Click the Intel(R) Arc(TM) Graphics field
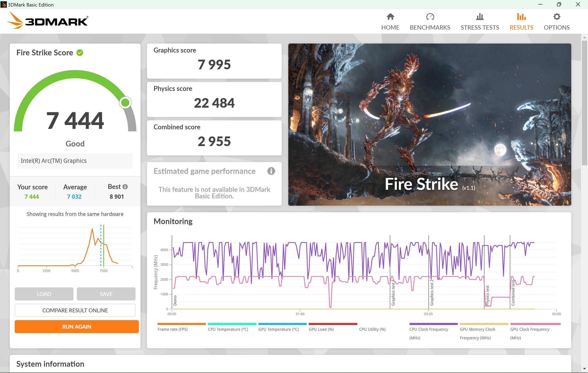The image size is (588, 373). 75,161
